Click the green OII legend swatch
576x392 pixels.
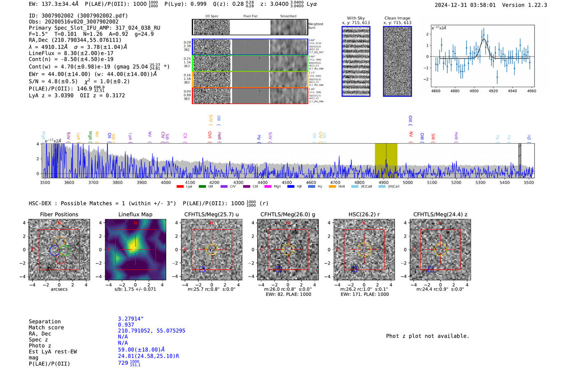tap(202, 187)
